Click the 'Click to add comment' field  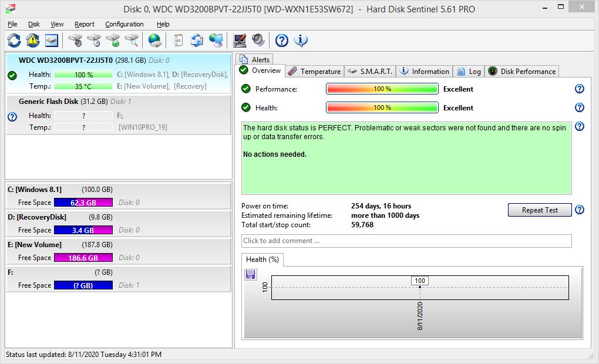406,241
